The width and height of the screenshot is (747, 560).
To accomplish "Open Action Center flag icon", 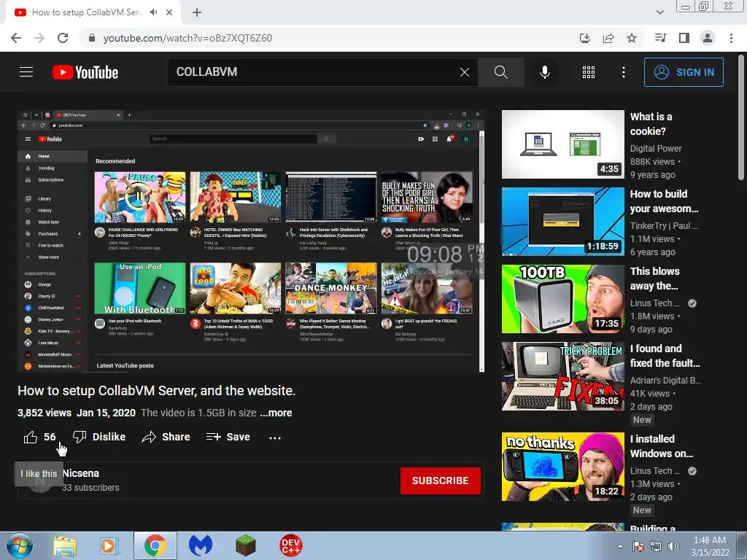I will (638, 546).
